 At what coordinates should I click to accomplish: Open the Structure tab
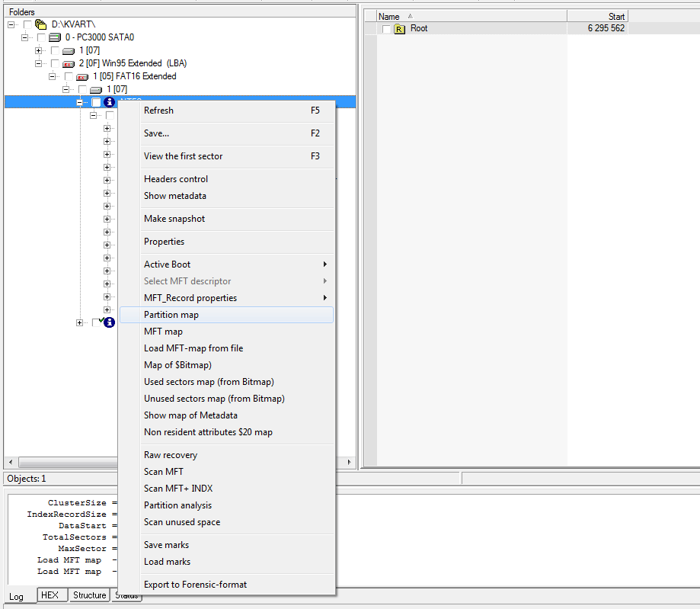(89, 595)
